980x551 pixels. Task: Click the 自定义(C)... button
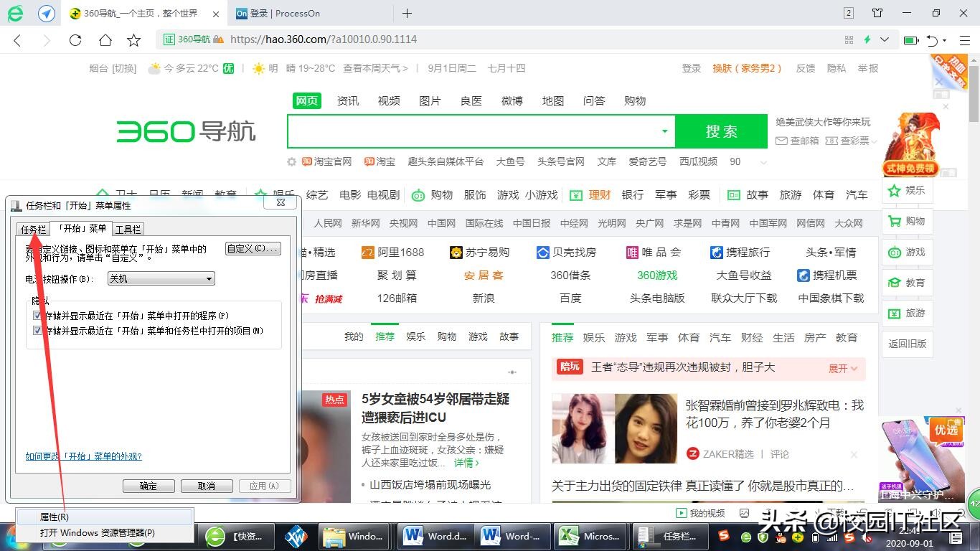pyautogui.click(x=253, y=249)
